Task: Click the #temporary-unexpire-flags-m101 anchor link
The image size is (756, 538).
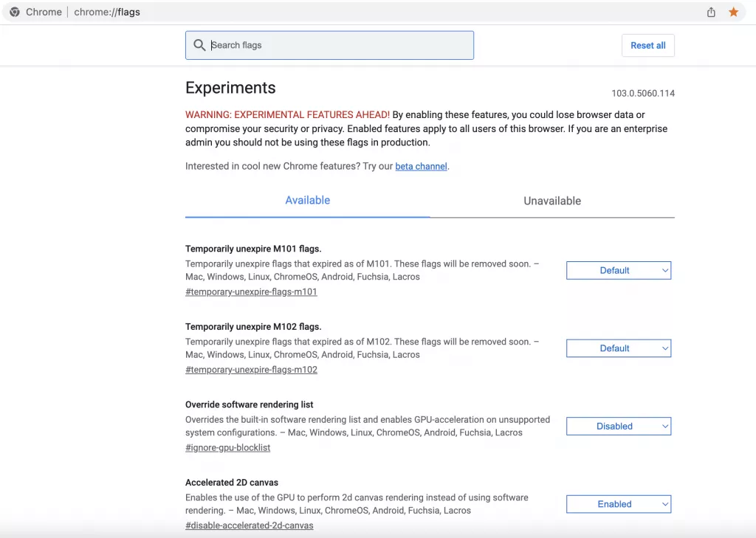Action: (x=251, y=292)
